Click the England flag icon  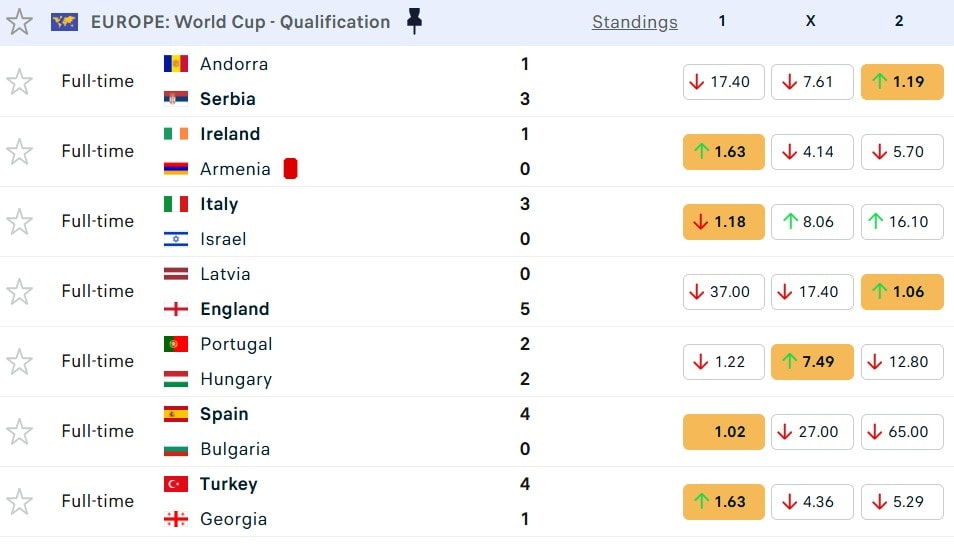pos(176,309)
